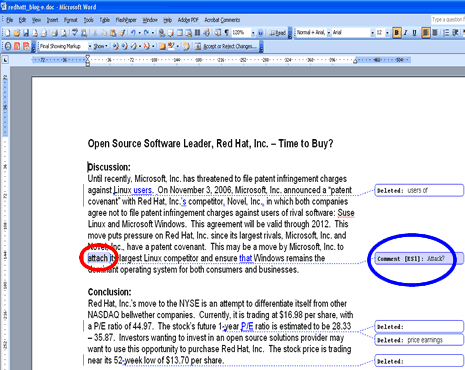Select the Format Painter brush icon
The width and height of the screenshot is (465, 370).
click(122, 33)
